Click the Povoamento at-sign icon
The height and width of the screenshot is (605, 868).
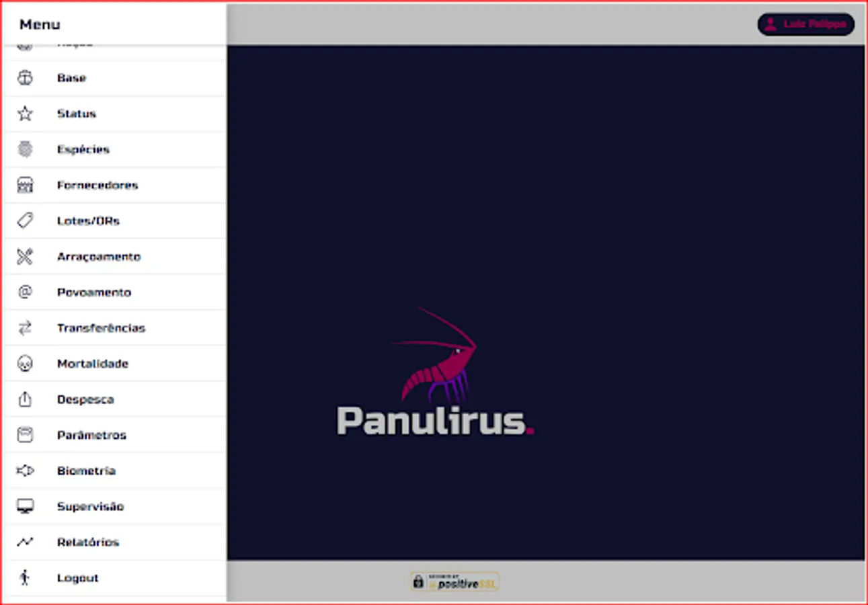[x=25, y=292]
